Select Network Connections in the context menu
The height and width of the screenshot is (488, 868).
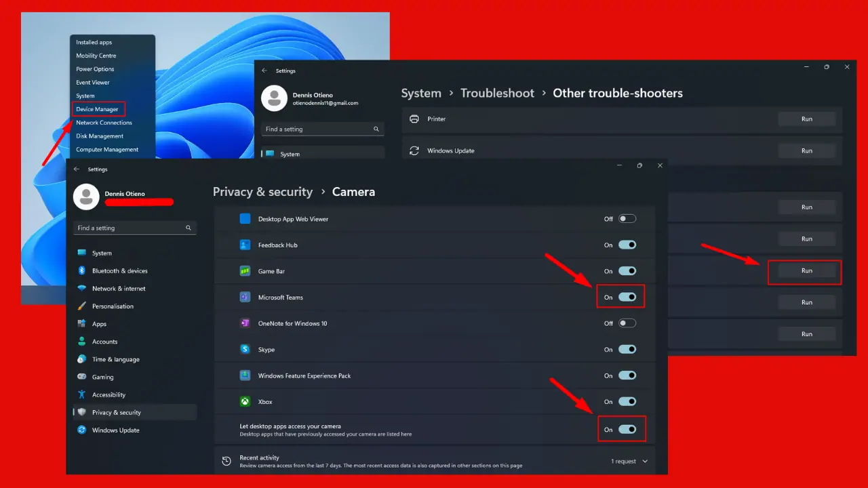tap(104, 123)
